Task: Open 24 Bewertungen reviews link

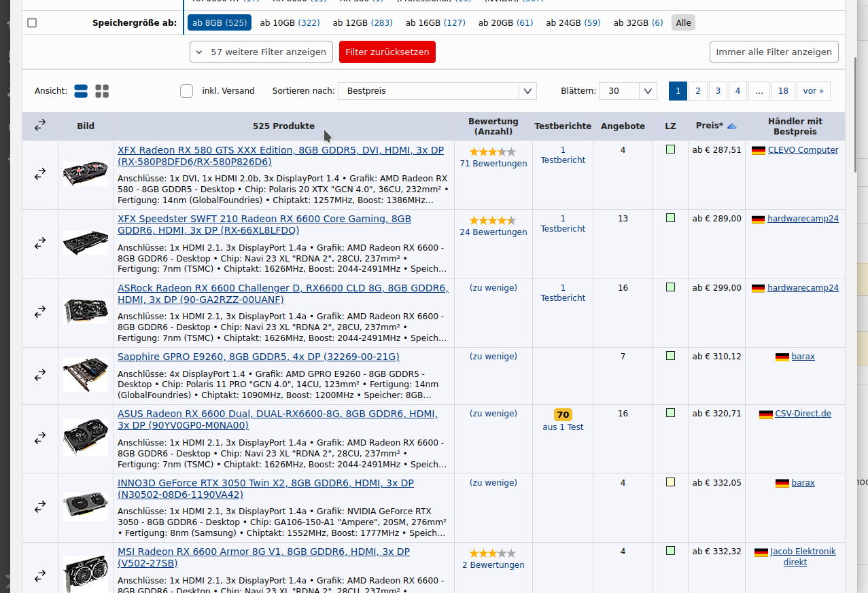Action: (493, 232)
